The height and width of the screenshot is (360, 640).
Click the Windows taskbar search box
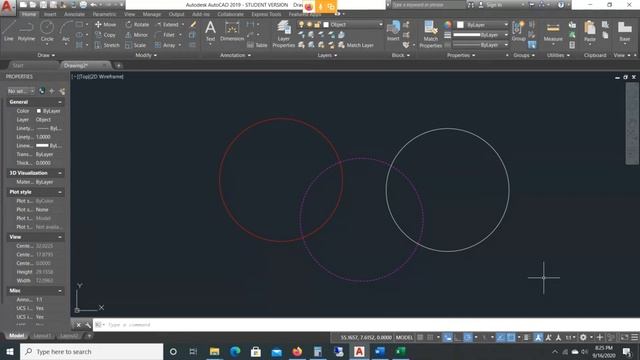click(92, 351)
